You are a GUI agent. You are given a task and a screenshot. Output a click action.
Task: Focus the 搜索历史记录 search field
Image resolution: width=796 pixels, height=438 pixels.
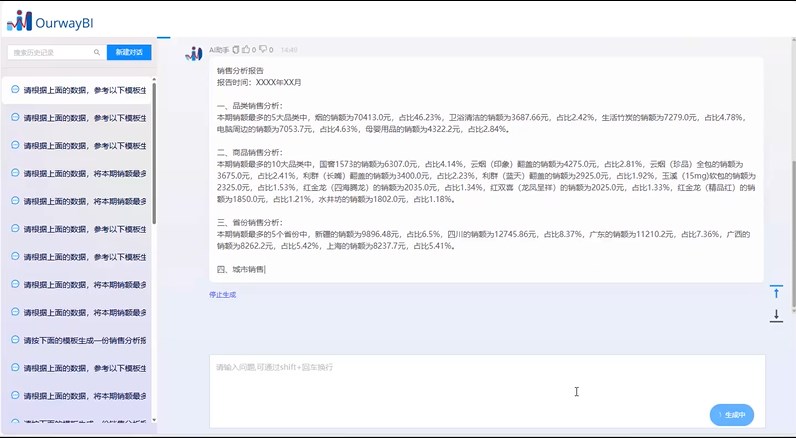coord(50,52)
